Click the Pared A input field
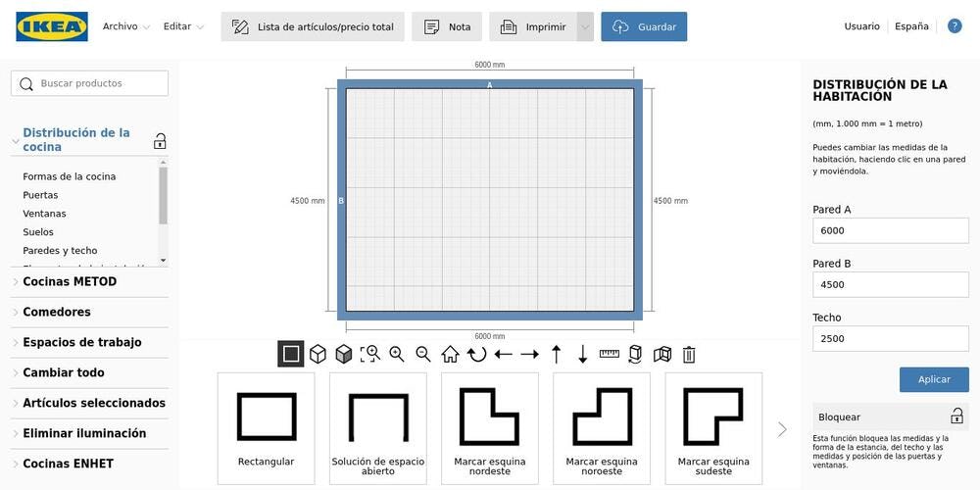The height and width of the screenshot is (490, 980). (x=890, y=230)
